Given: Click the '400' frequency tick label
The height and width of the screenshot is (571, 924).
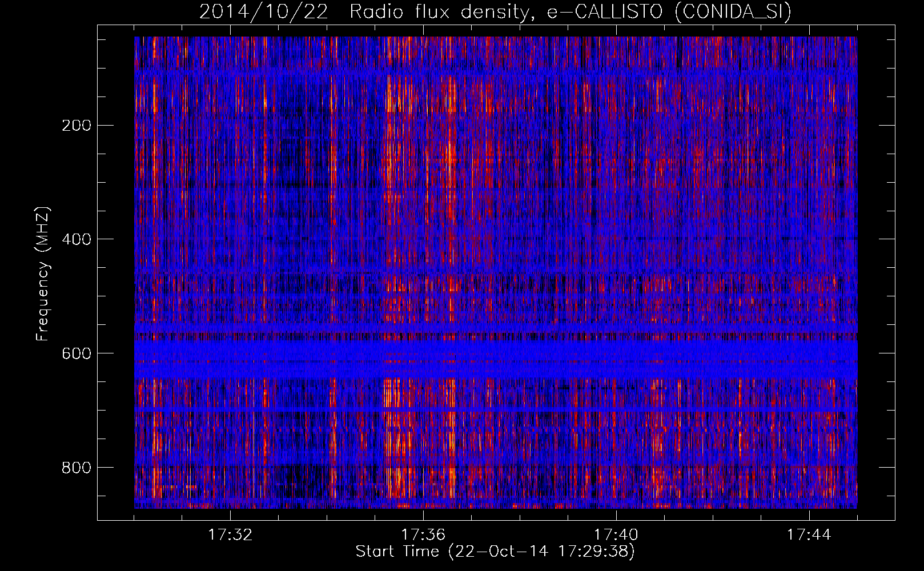Looking at the screenshot, I should click(76, 239).
